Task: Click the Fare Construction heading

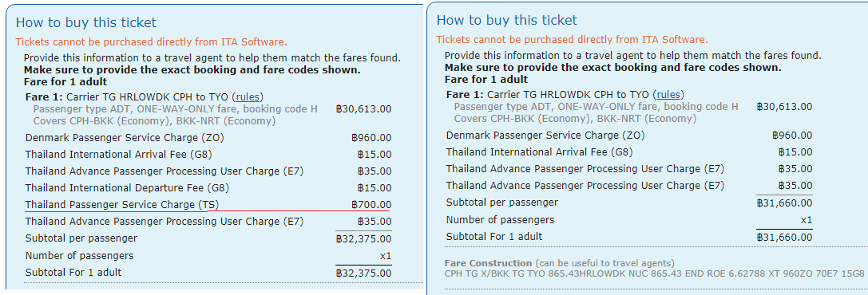Action: pyautogui.click(x=488, y=263)
